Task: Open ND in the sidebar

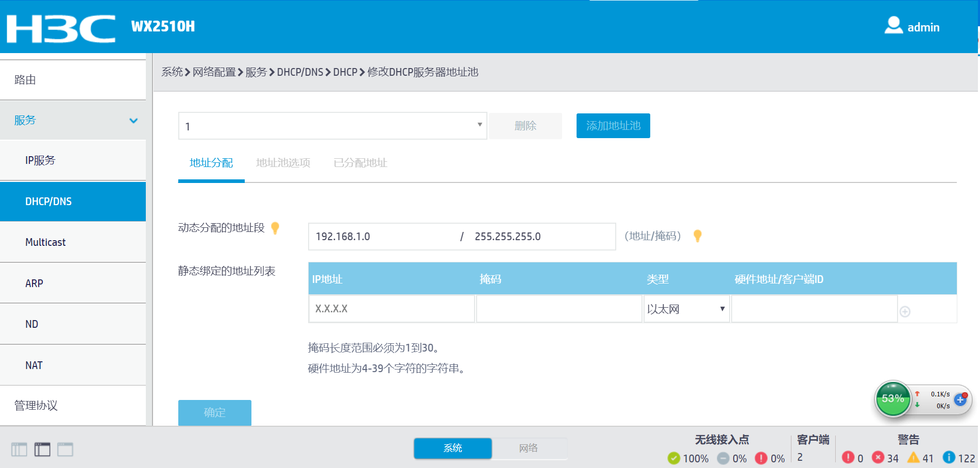Action: pos(73,324)
